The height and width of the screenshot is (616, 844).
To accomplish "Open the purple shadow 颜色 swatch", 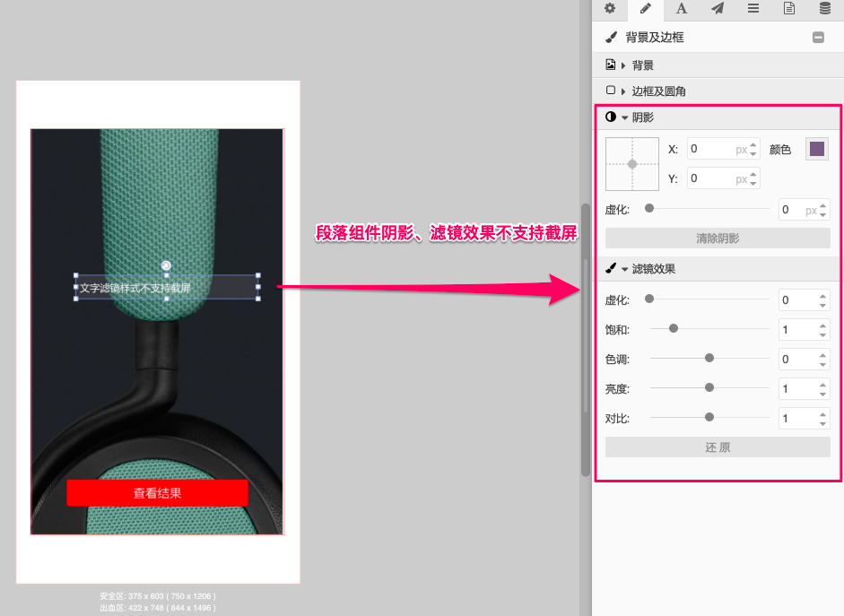I will tap(816, 149).
